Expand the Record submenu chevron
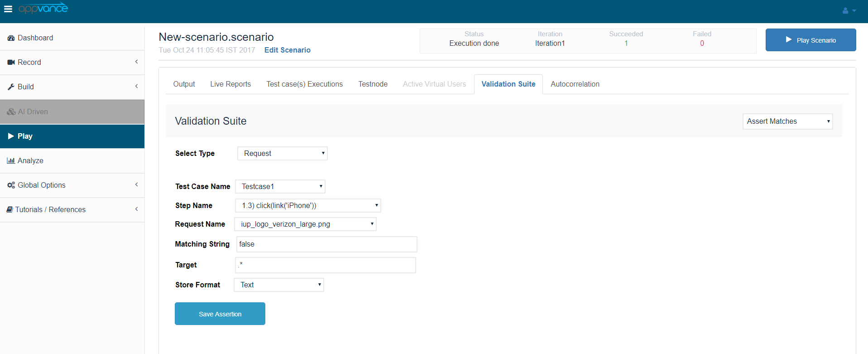 pos(136,62)
